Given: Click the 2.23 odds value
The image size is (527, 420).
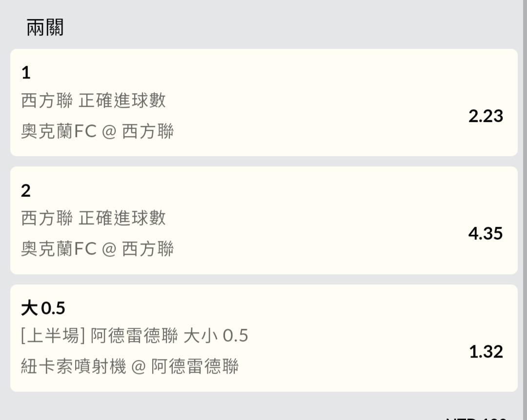Looking at the screenshot, I should [x=485, y=116].
